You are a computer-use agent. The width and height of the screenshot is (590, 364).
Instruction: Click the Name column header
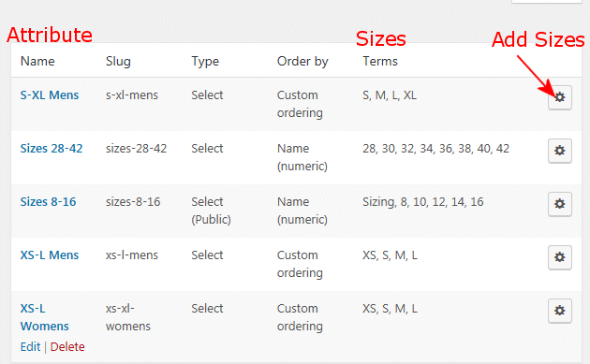pyautogui.click(x=37, y=62)
